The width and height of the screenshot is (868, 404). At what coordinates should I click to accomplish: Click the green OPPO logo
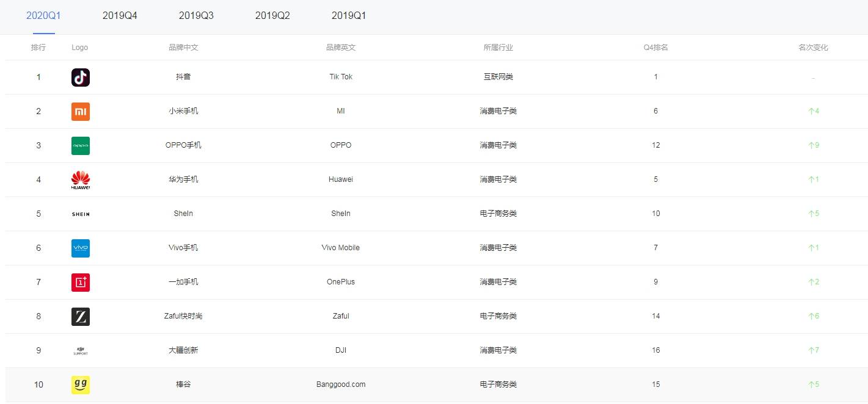81,146
